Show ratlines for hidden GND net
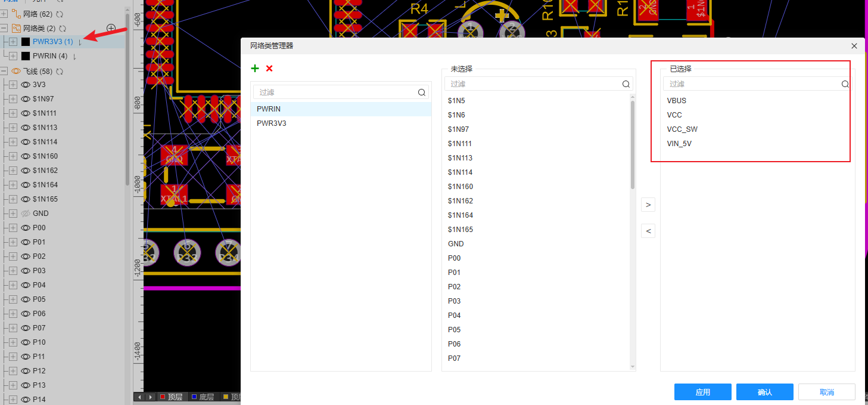Image resolution: width=868 pixels, height=405 pixels. (26, 214)
